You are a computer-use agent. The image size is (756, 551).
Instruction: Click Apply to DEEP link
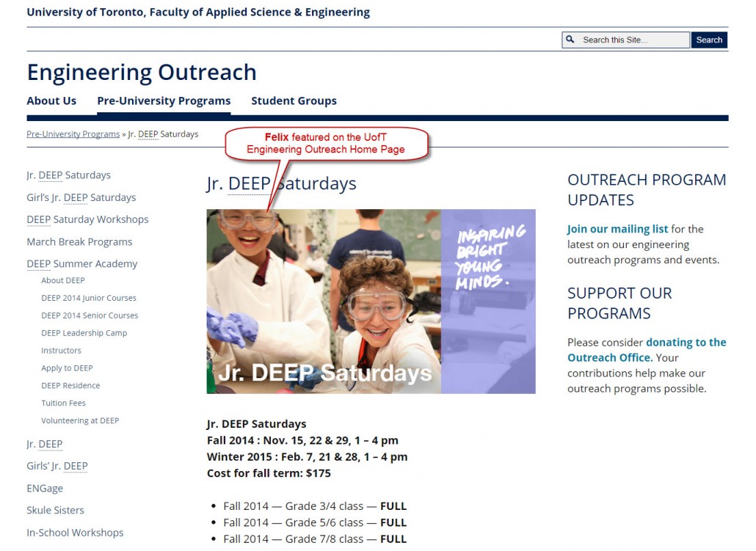click(x=67, y=368)
